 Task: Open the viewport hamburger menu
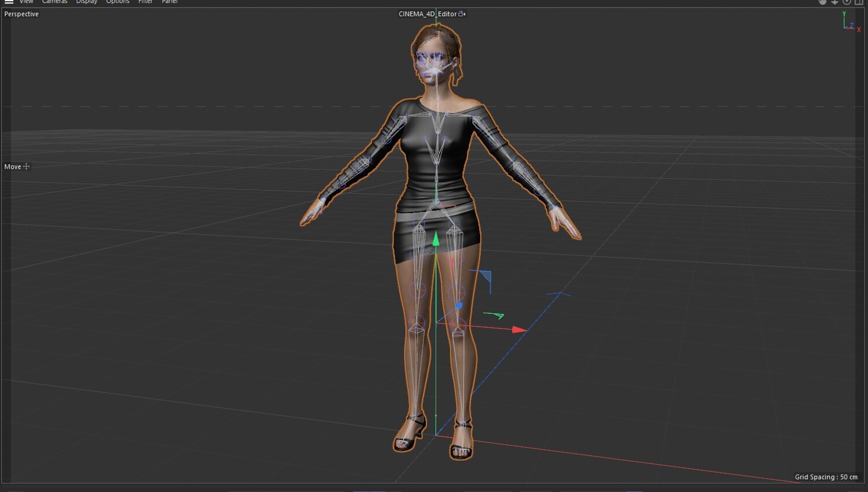tap(9, 2)
